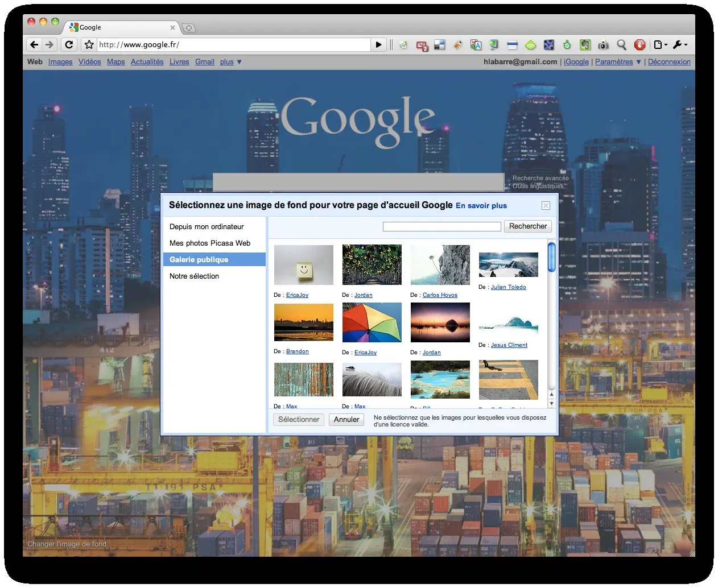Open the green wifi feed extension icon
The height and width of the screenshot is (588, 718).
click(530, 45)
